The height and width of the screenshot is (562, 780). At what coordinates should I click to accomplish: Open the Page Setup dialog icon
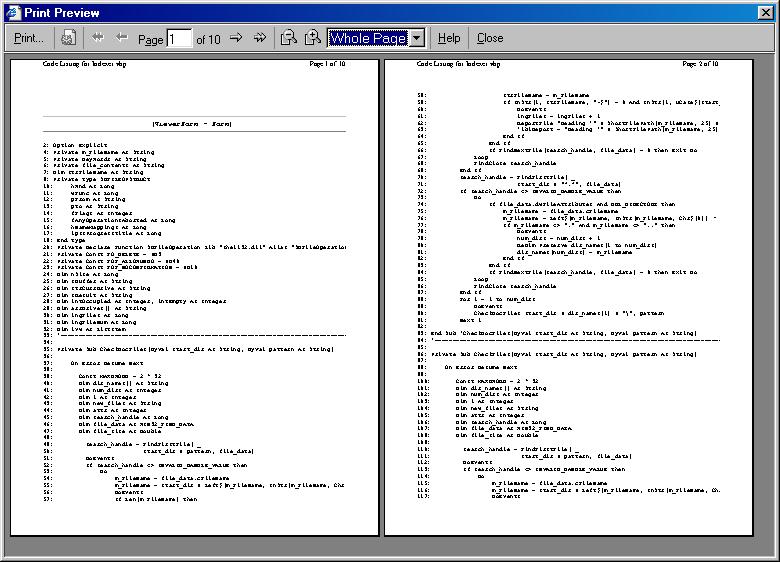[68, 38]
